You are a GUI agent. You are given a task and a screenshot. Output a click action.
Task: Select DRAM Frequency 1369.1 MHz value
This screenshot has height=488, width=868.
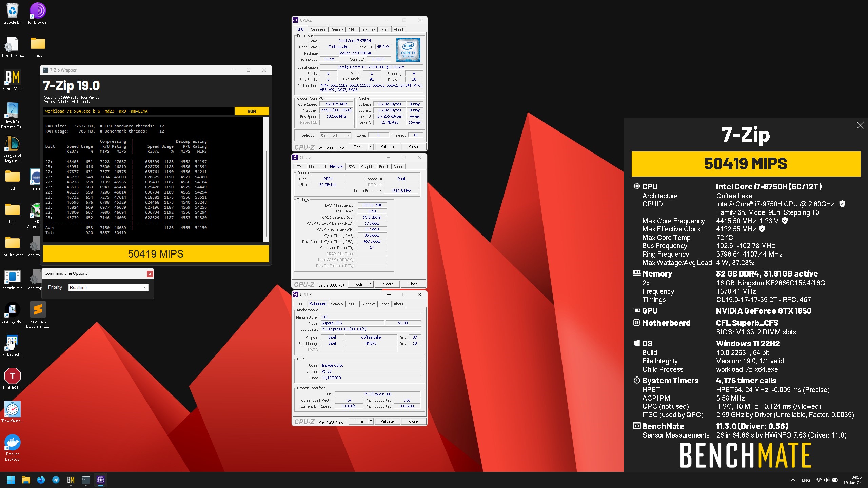coord(372,205)
